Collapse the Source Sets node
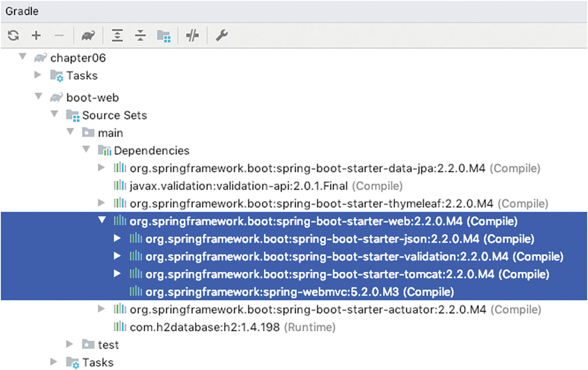 (x=55, y=114)
